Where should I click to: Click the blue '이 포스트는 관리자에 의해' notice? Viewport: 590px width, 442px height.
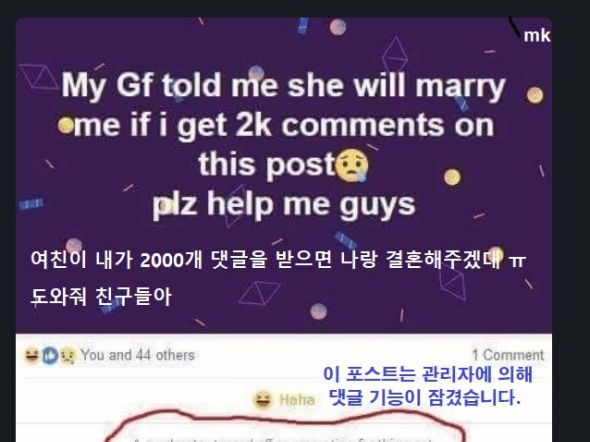coord(428,374)
